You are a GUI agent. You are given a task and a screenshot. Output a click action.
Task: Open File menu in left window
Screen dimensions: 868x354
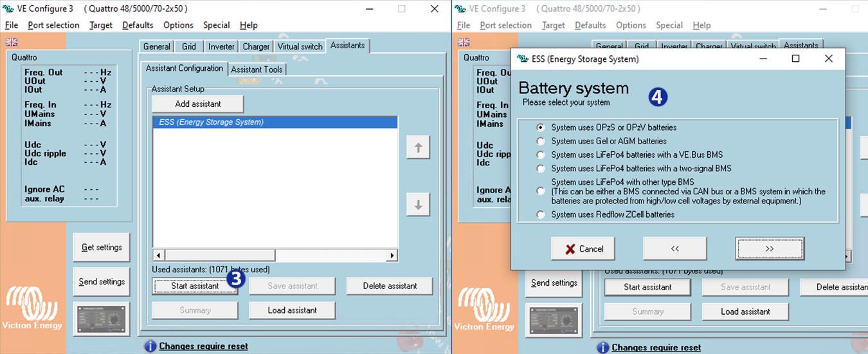click(x=12, y=25)
